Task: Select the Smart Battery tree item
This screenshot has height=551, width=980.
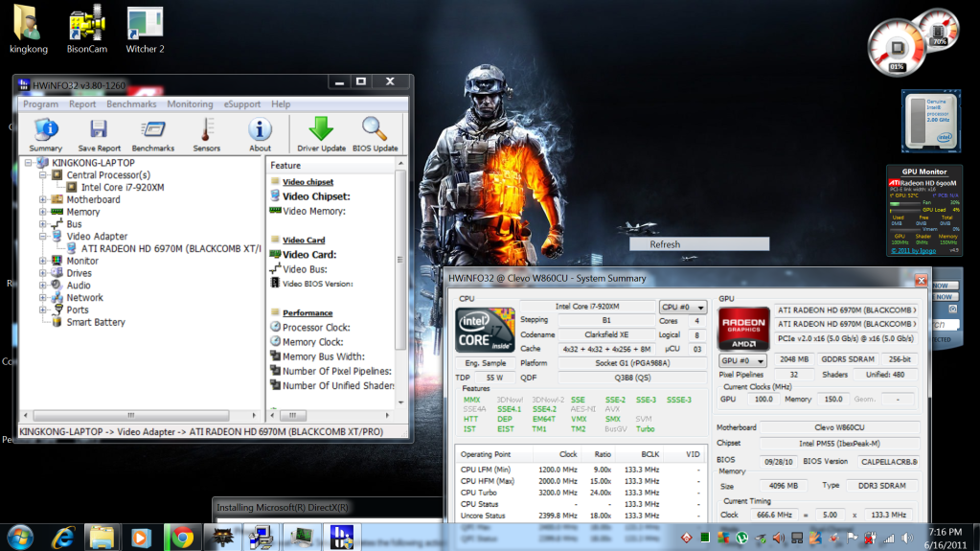Action: click(x=96, y=323)
